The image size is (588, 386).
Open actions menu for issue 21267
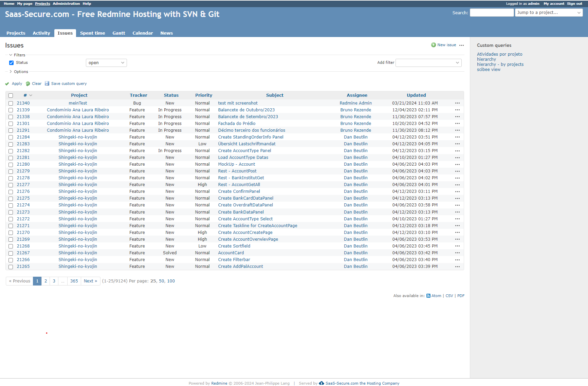click(457, 253)
